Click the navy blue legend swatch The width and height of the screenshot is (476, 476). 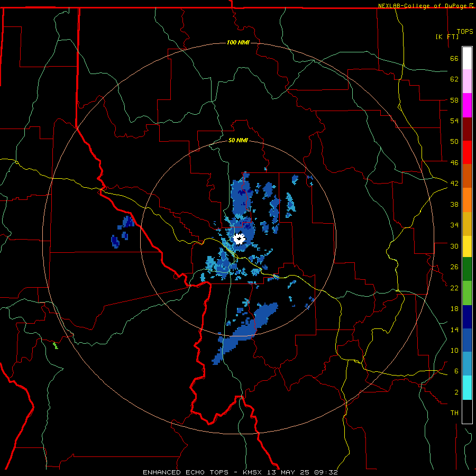click(467, 317)
